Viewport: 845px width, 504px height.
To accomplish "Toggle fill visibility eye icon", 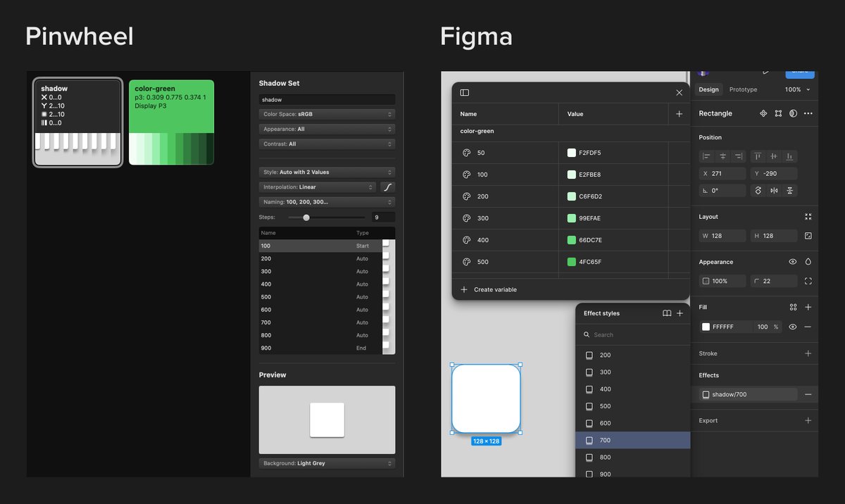I will 793,327.
